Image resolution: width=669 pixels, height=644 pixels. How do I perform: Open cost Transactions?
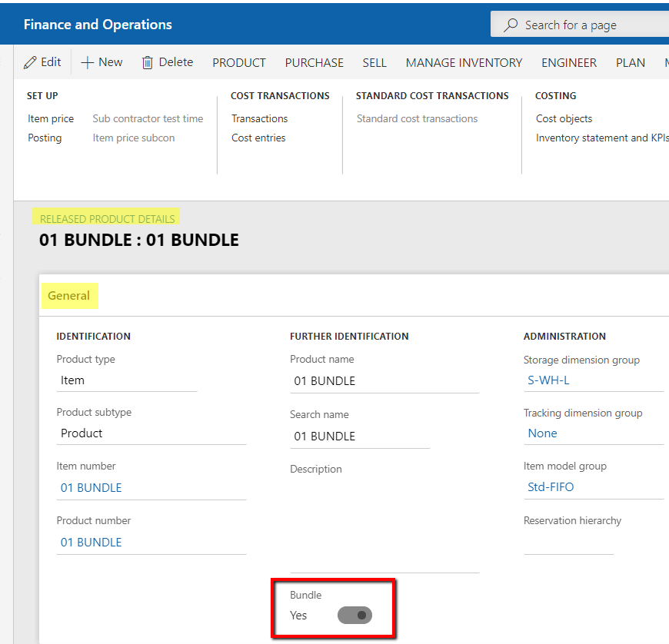(259, 118)
